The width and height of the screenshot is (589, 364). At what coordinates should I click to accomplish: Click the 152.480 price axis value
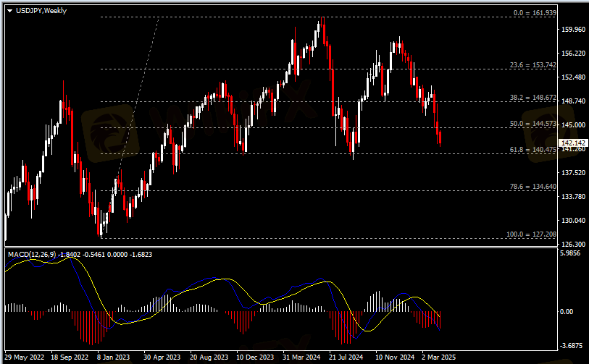(x=573, y=77)
